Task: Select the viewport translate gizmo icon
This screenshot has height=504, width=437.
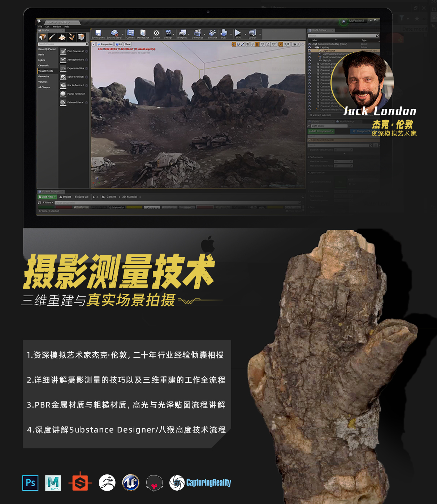Action: (234, 44)
